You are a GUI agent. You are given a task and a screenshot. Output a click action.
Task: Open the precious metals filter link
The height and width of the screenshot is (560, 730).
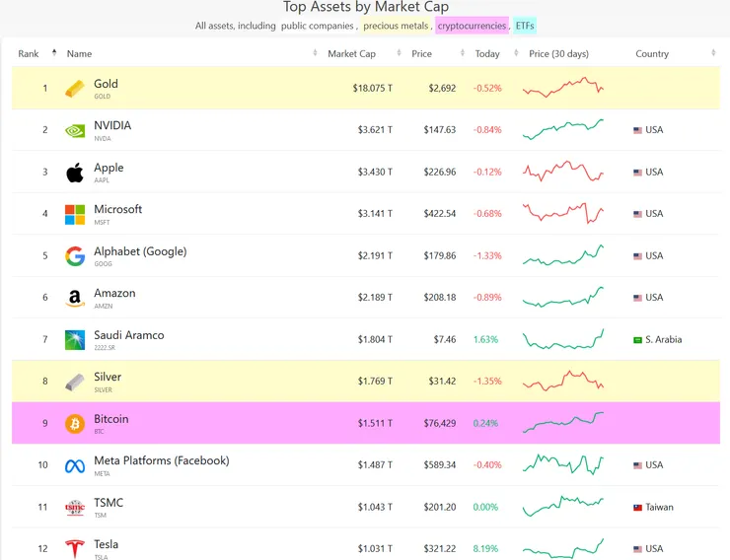coord(396,26)
